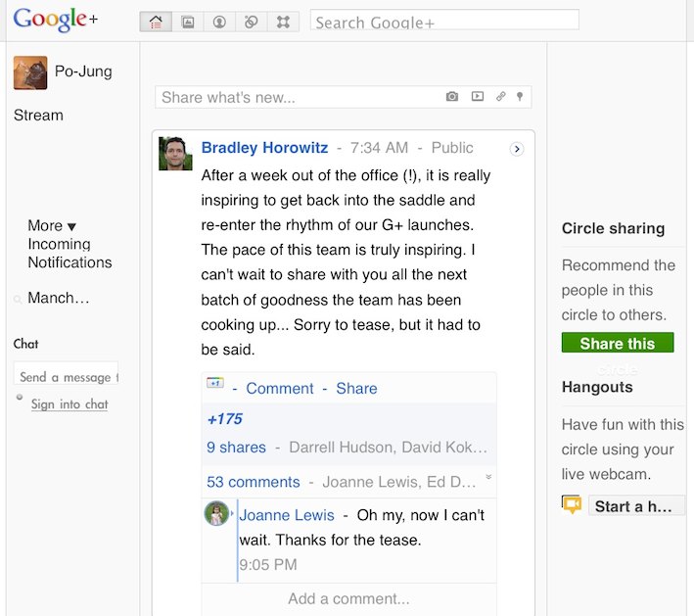Open post options arrow menu
Screen dimensions: 694x616
click(517, 149)
